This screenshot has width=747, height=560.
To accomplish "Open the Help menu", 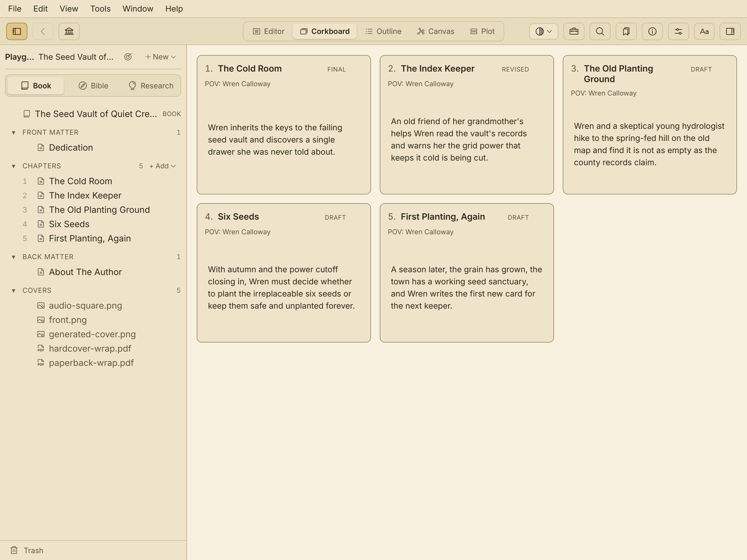I will (174, 9).
